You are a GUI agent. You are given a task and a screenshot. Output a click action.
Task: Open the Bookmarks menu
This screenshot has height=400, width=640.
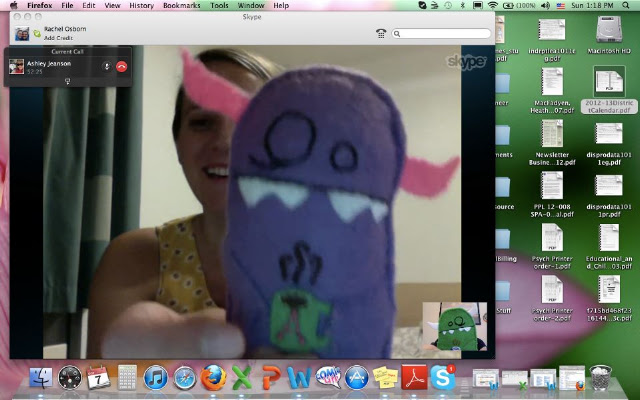click(182, 5)
